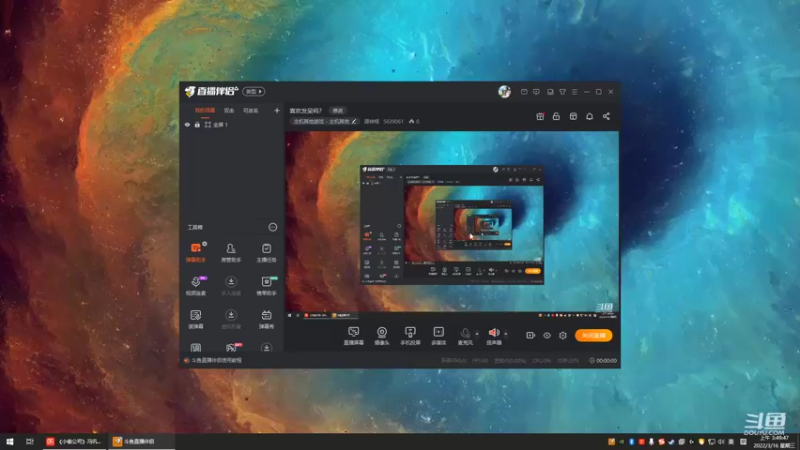
Task: Click the stream timer 00:00:00
Action: (603, 360)
